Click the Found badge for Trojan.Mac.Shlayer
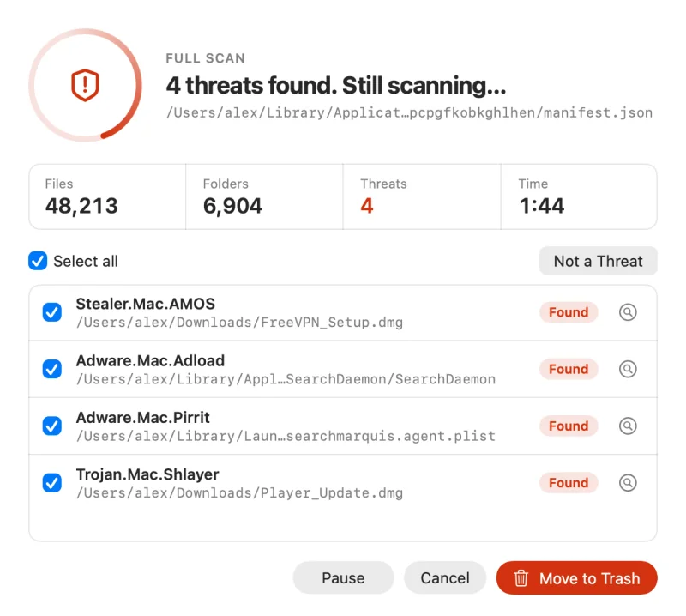686x616 pixels. click(x=569, y=483)
